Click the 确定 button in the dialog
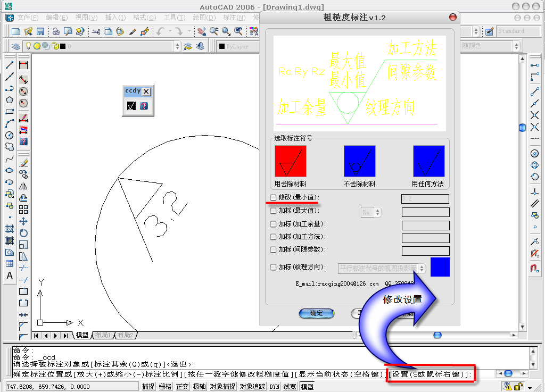545x392 pixels. pos(316,313)
